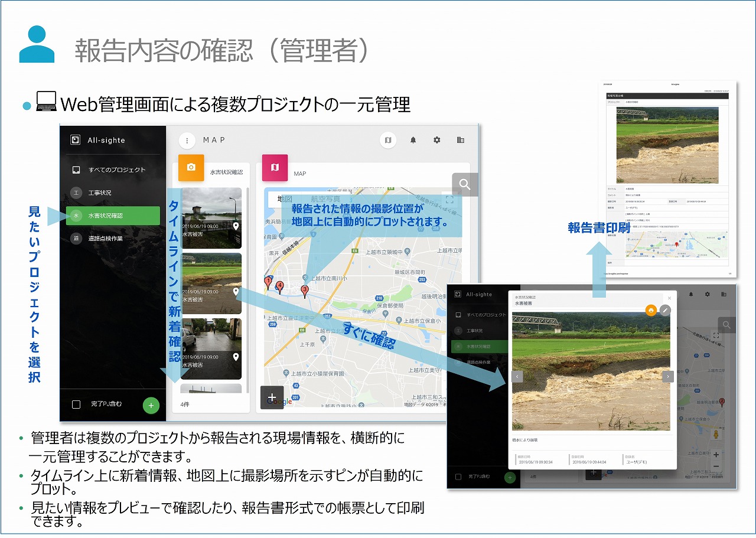This screenshot has height=538, width=756.
Task: Go to previous photo in preview dialog
Action: tap(517, 376)
